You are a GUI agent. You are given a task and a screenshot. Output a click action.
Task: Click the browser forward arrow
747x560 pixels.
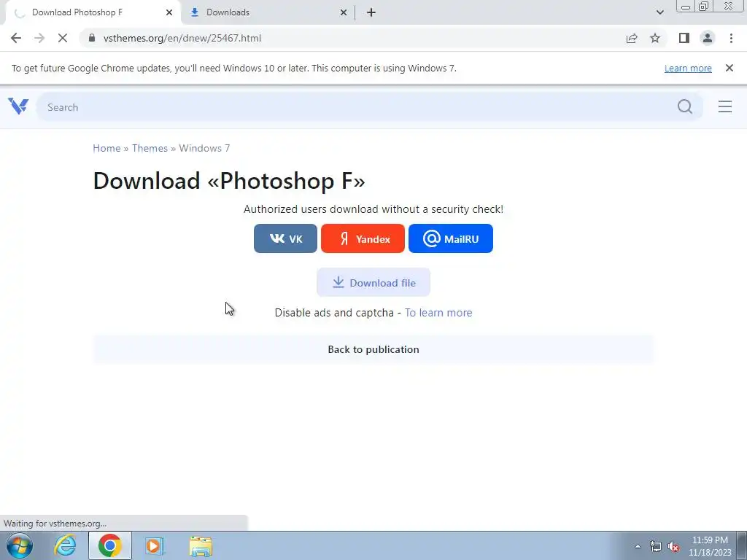point(39,38)
